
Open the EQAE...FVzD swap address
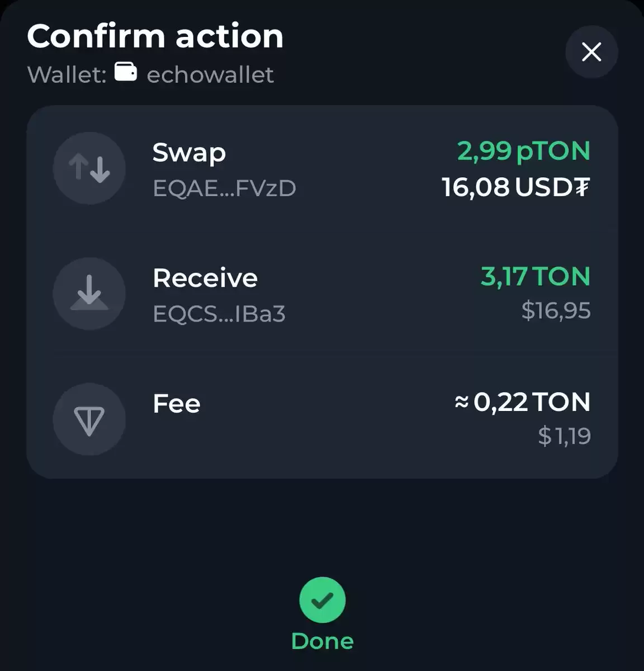point(224,188)
